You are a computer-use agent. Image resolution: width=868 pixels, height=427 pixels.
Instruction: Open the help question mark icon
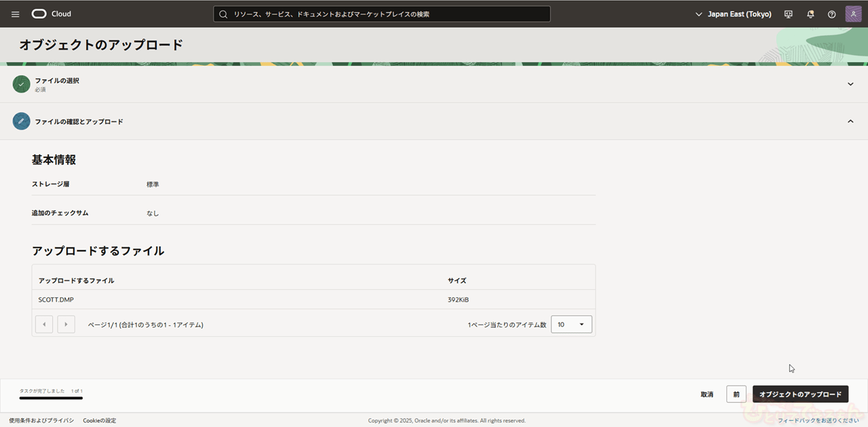coord(831,14)
